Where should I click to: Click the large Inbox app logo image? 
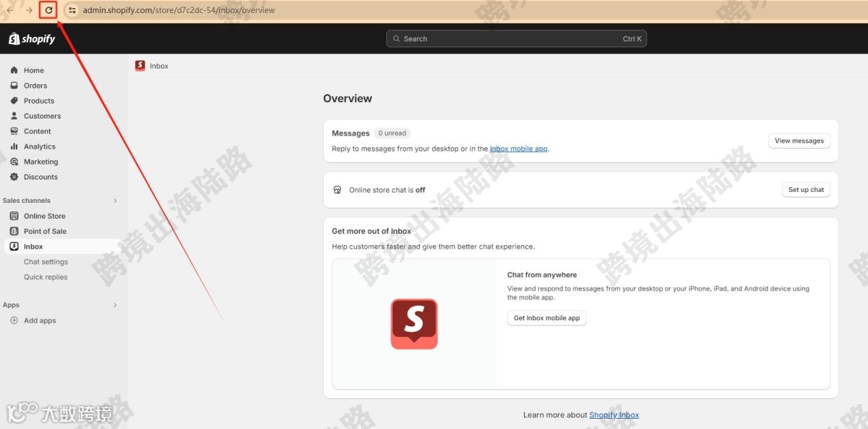pos(414,323)
